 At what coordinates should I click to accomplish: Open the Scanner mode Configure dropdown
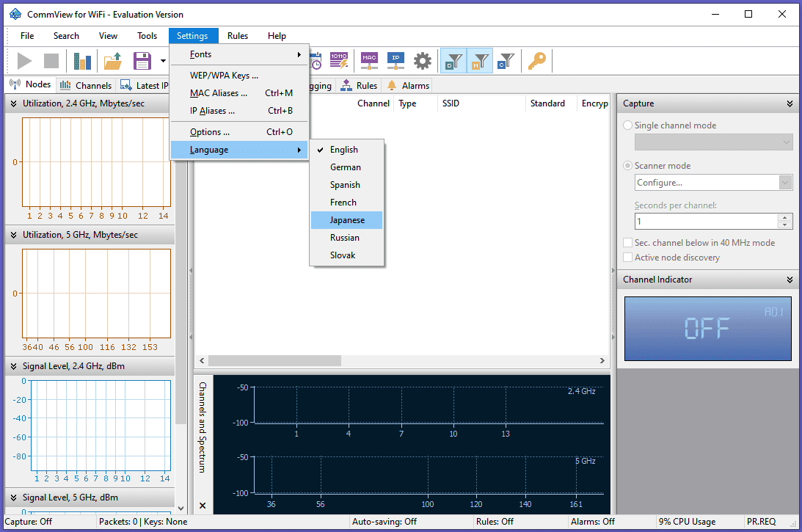[x=785, y=183]
